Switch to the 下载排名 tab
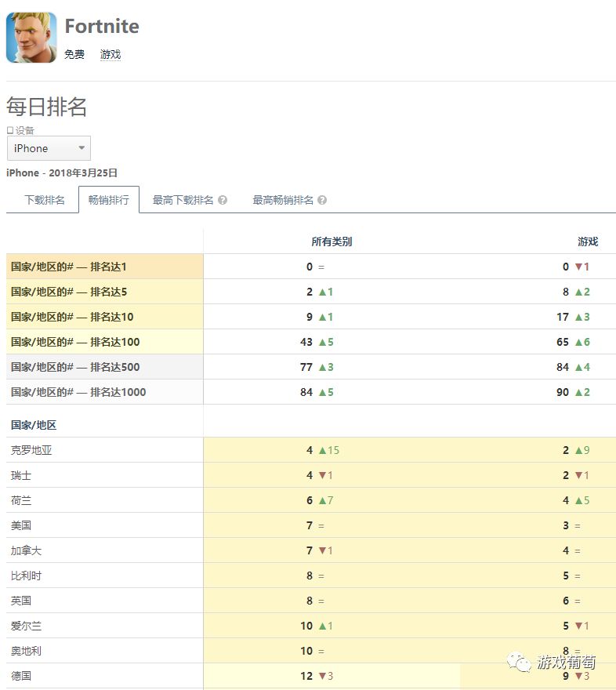Screen dimensions: 616x690 click(x=45, y=200)
